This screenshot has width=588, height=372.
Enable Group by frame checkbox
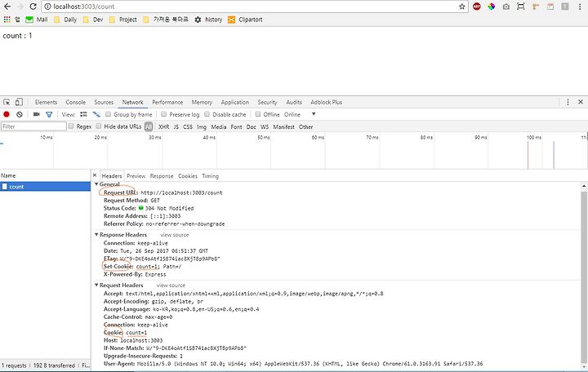[108, 114]
